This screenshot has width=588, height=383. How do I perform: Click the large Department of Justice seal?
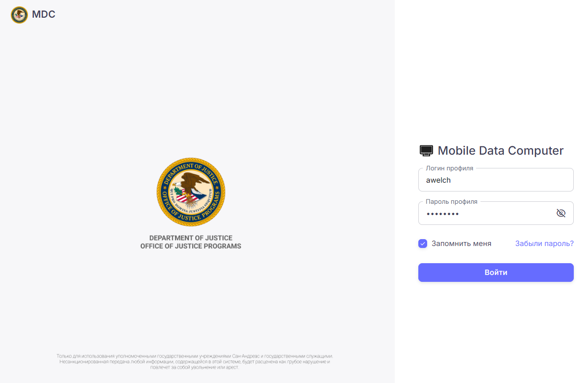pyautogui.click(x=191, y=192)
